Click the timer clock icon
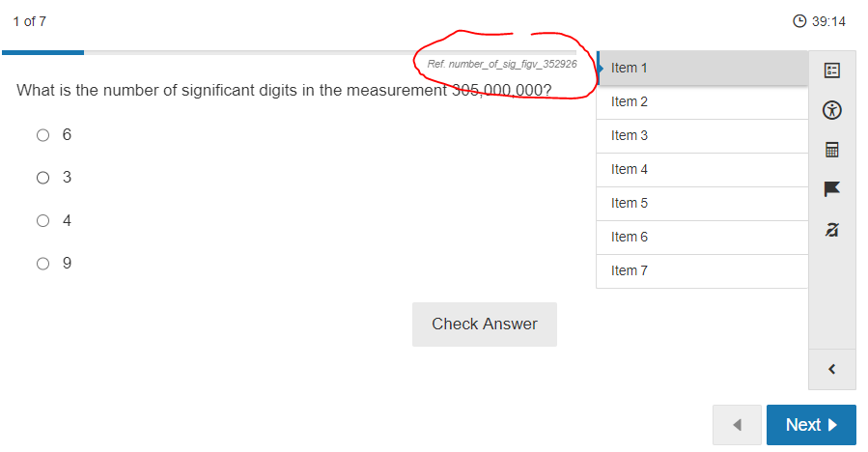Screen dimensions: 868x452 [798, 21]
